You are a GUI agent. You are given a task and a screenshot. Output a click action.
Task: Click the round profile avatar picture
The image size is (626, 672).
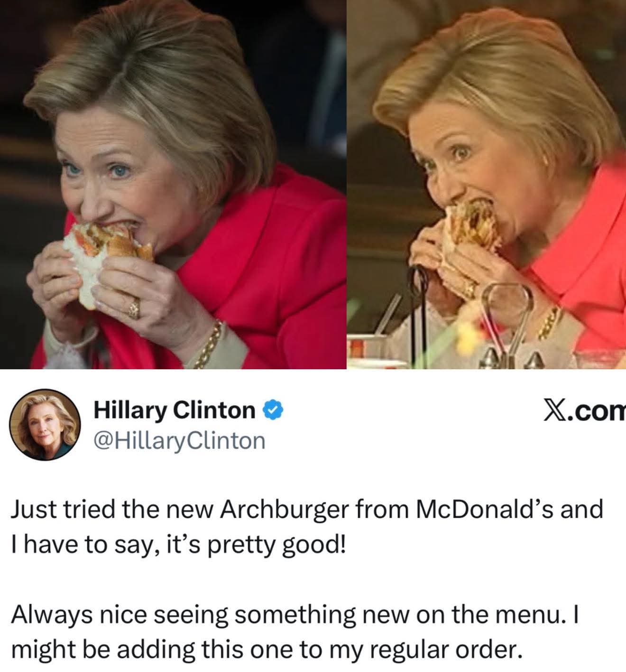click(x=45, y=425)
